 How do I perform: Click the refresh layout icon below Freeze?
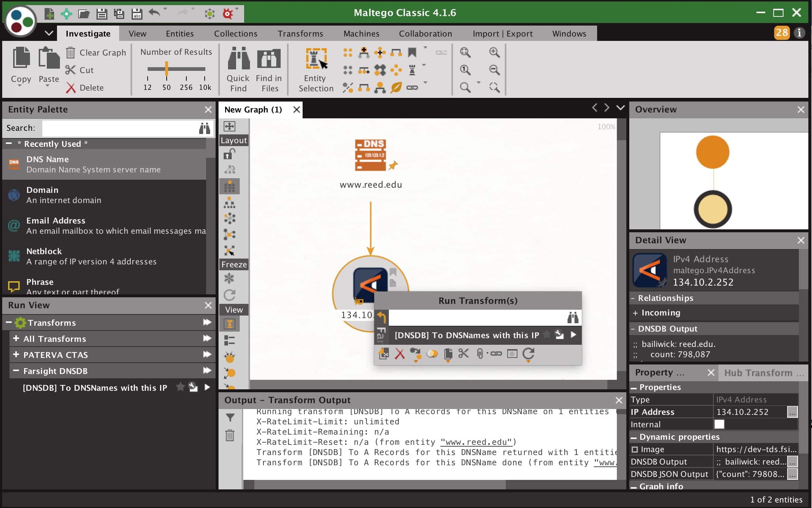click(x=229, y=295)
